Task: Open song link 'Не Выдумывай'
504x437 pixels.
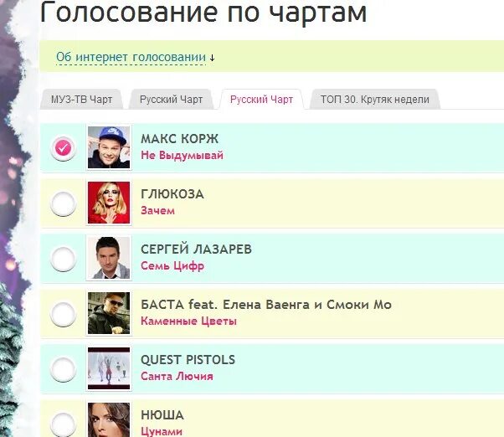Action: 182,156
